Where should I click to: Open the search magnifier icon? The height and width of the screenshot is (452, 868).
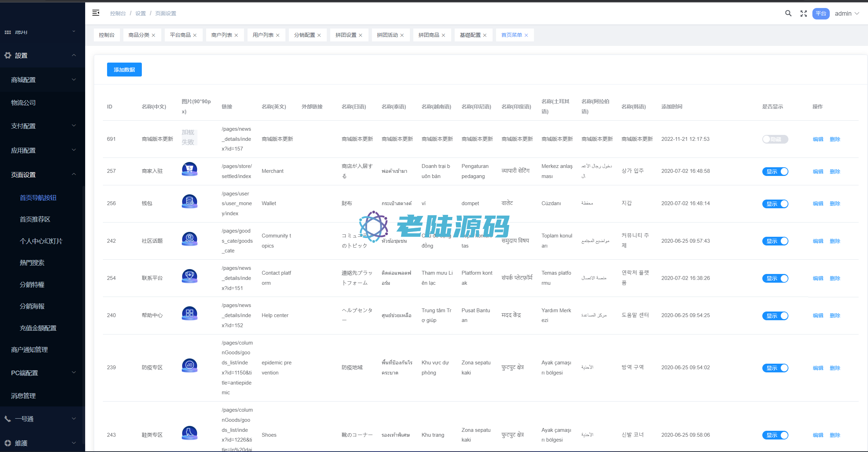click(788, 13)
